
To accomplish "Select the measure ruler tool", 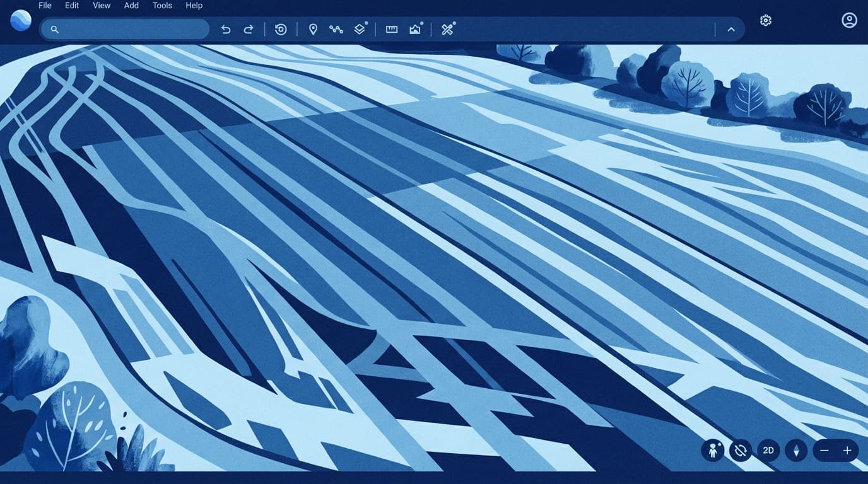I will 392,30.
